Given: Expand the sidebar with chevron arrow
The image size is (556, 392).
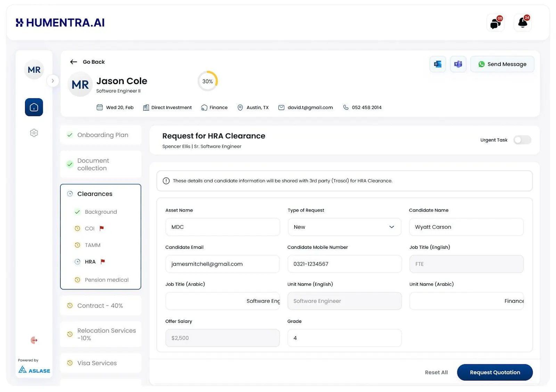Looking at the screenshot, I should [53, 81].
